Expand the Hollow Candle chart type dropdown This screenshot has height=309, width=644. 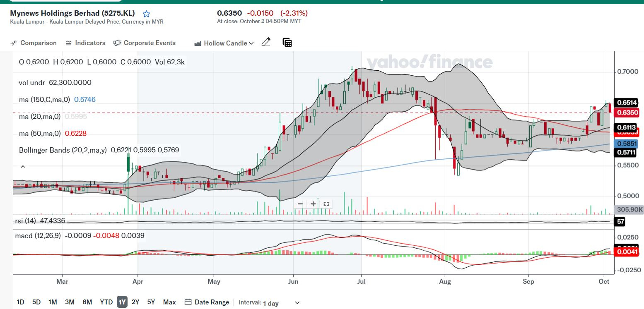coord(224,43)
